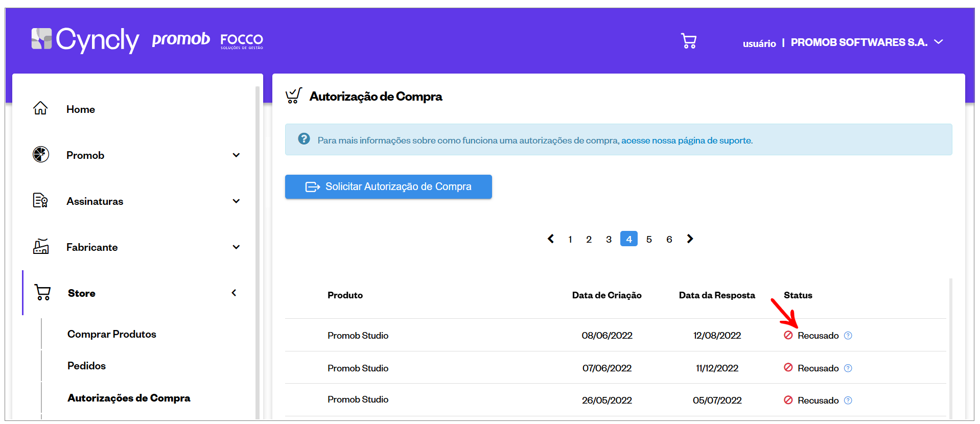Open the shopping cart icon in header

pyautogui.click(x=689, y=41)
